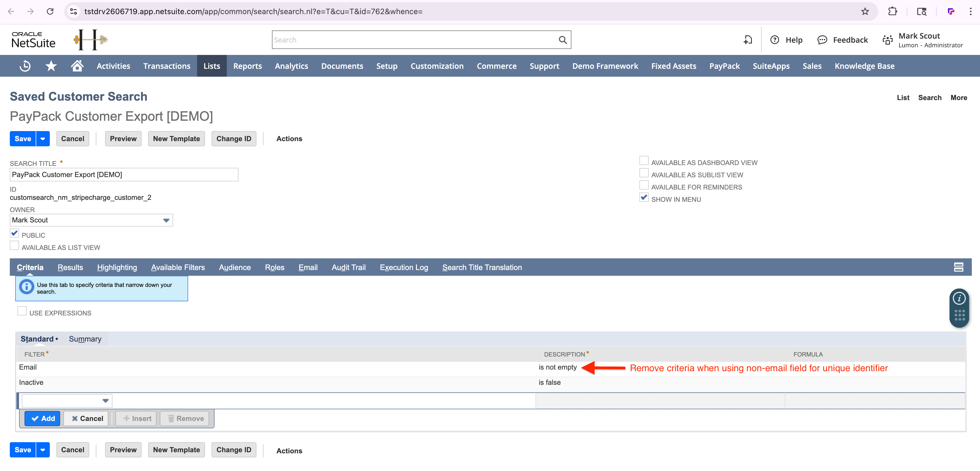Open the Help icon
Image resolution: width=980 pixels, height=471 pixels.
[x=775, y=39]
